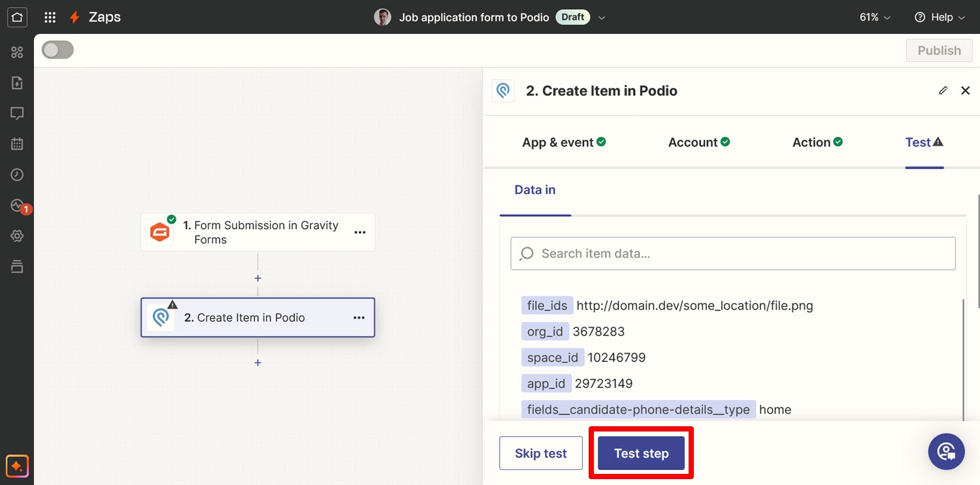Open more options for Gravity Forms step

(359, 232)
